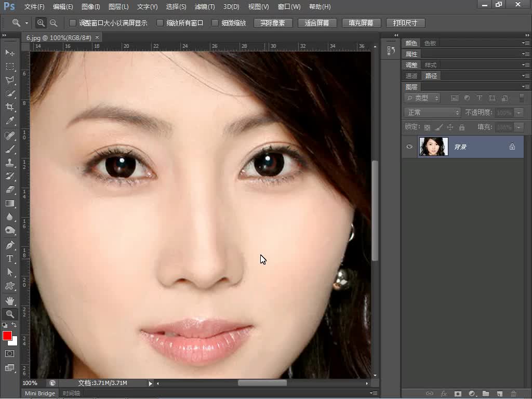Click the 适合屏幕 button

(317, 23)
